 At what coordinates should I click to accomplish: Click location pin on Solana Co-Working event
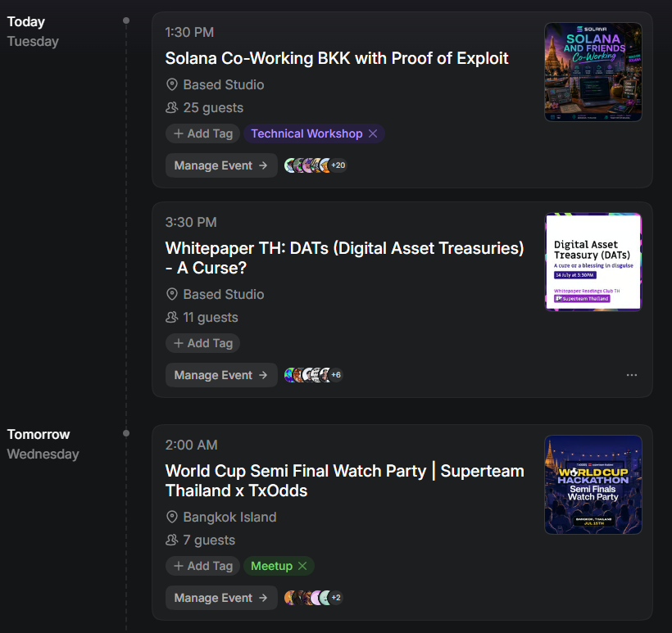click(172, 85)
